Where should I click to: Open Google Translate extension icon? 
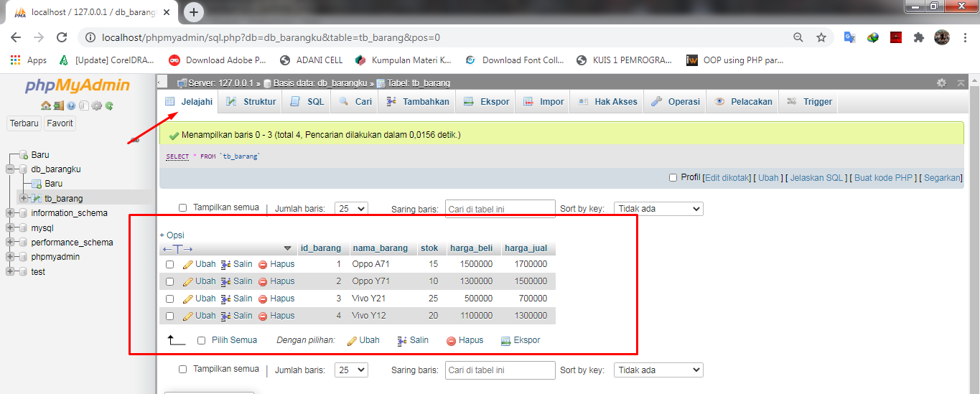pyautogui.click(x=849, y=37)
